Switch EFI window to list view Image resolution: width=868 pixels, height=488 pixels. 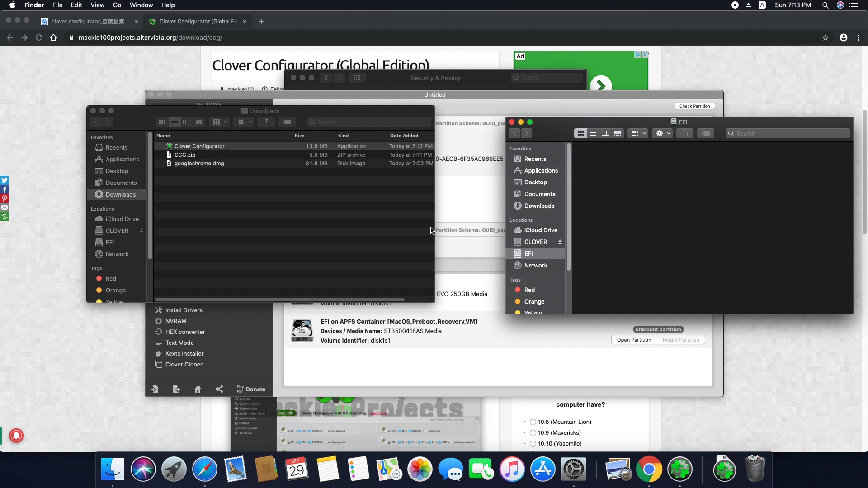(x=593, y=133)
